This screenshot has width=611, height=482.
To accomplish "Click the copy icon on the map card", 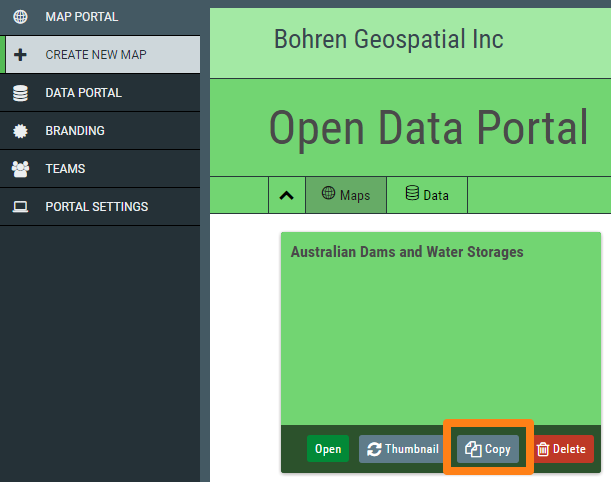I will click(x=473, y=449).
